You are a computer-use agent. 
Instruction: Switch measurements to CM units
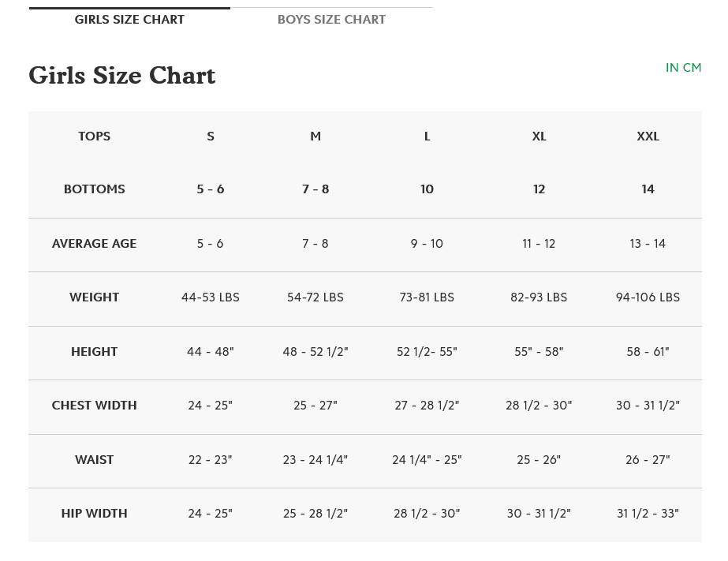[693, 68]
